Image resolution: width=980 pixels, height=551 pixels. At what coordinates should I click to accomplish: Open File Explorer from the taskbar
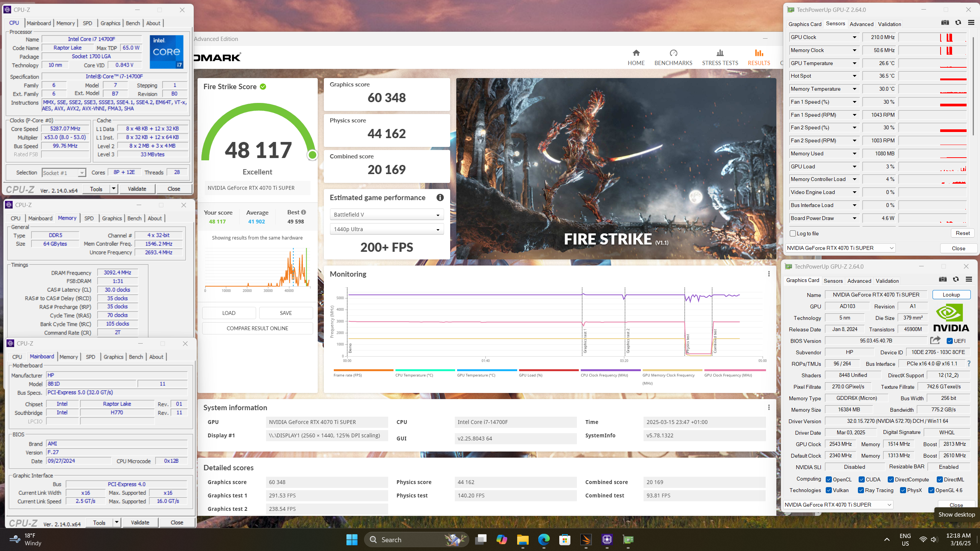pos(523,540)
